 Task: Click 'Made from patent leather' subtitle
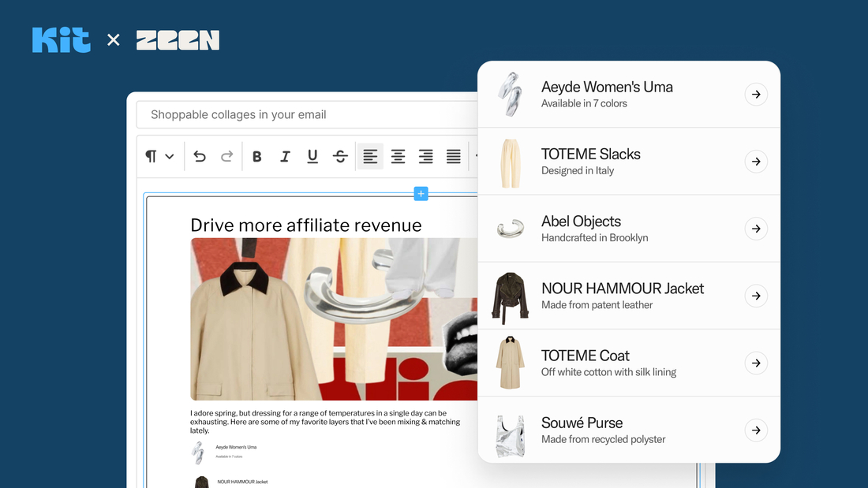click(597, 305)
